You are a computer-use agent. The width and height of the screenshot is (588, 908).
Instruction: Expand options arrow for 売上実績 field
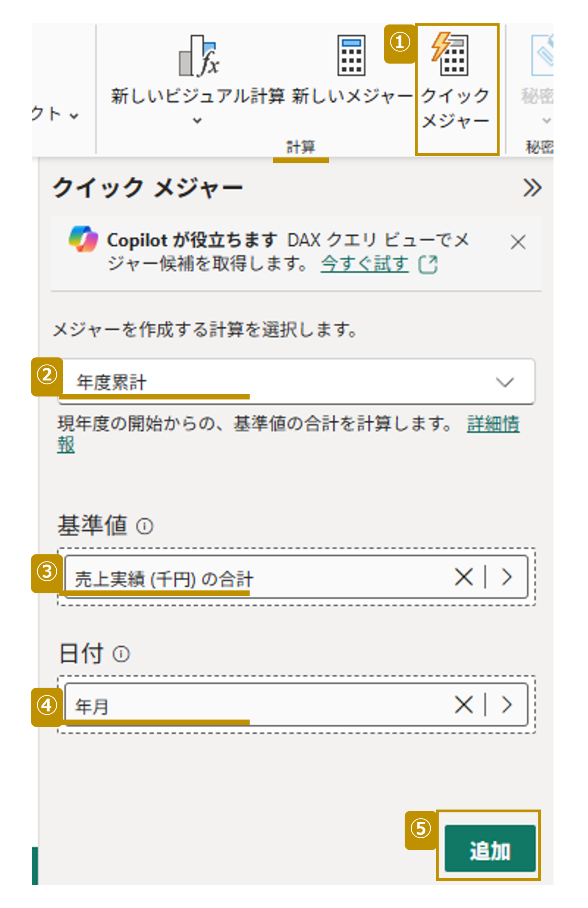[507, 576]
